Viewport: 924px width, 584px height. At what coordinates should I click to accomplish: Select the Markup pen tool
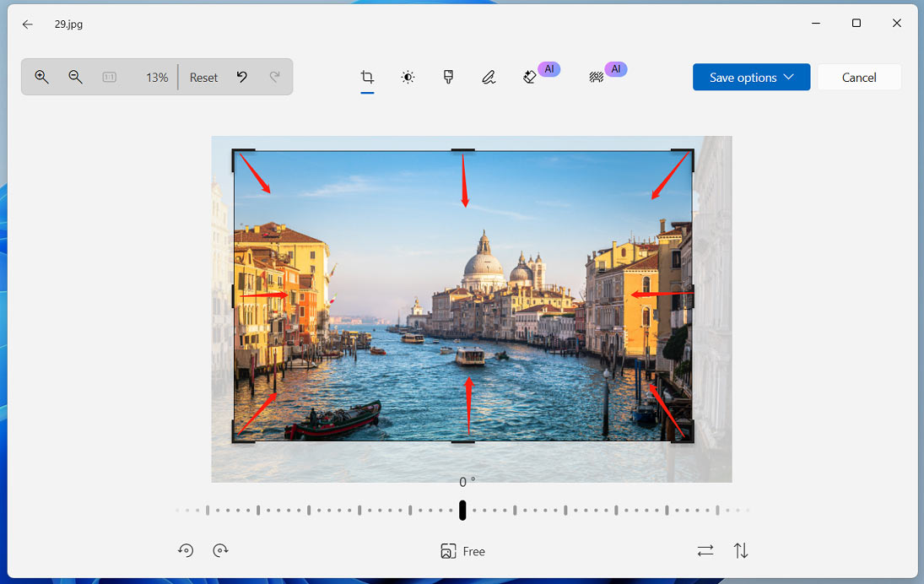coord(489,77)
